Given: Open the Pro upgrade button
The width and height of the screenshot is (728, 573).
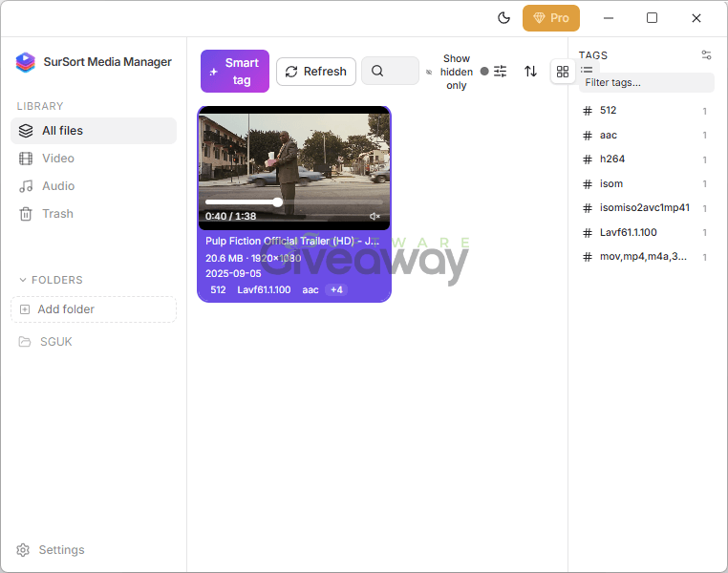Looking at the screenshot, I should coord(551,18).
